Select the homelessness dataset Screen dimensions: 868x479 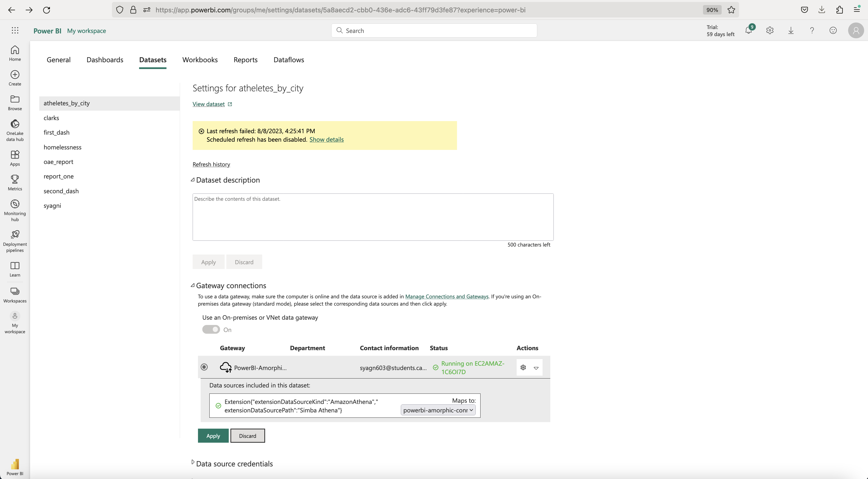tap(109, 147)
